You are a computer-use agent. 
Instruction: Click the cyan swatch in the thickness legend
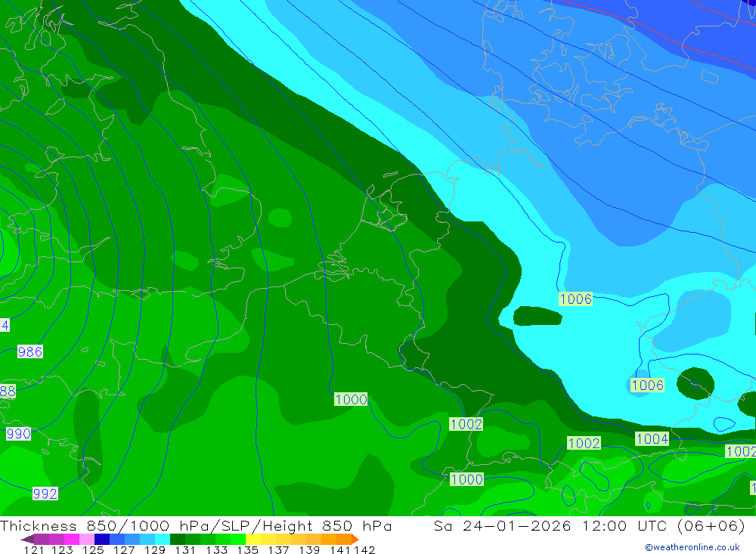point(163,539)
